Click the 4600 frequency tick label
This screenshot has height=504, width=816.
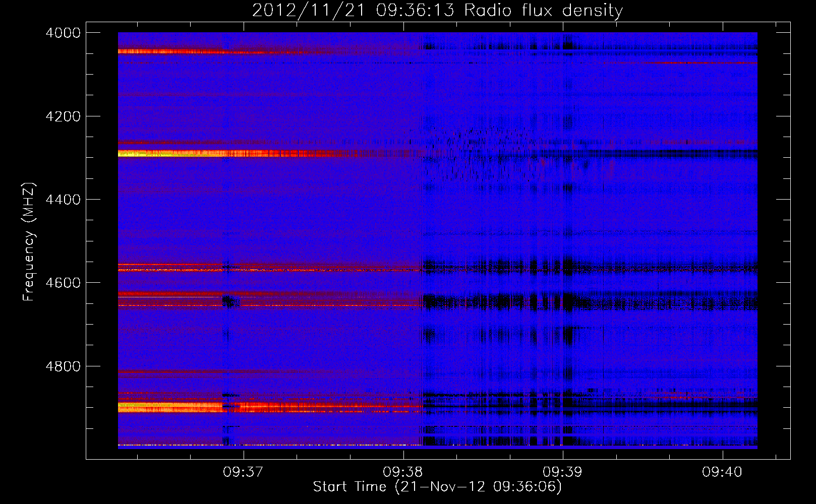[x=63, y=283]
